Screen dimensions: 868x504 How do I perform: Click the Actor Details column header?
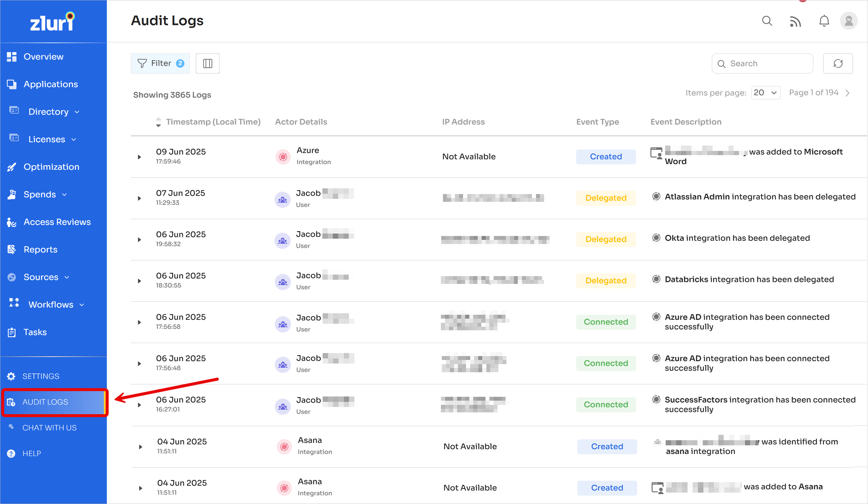click(301, 122)
